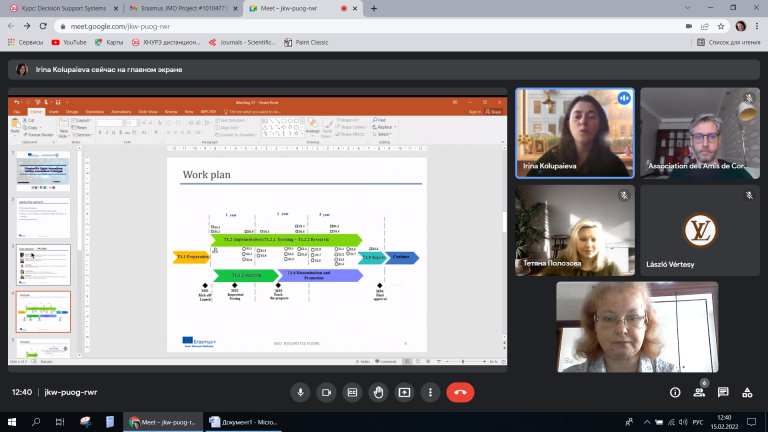Open YouTube bookmark
Screen dimensions: 768x432
[69, 43]
